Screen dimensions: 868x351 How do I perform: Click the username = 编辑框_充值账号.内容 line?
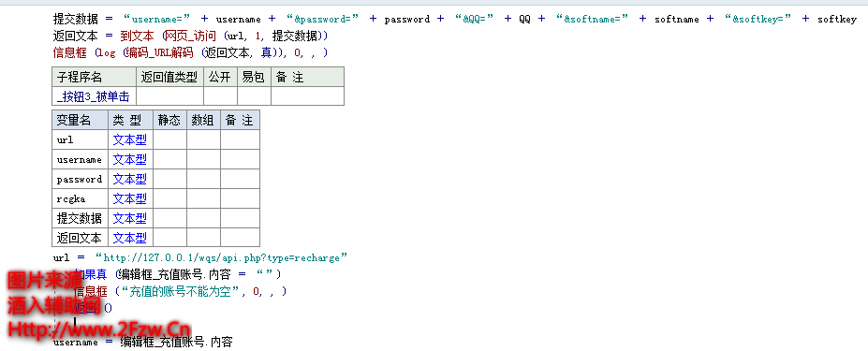click(143, 343)
